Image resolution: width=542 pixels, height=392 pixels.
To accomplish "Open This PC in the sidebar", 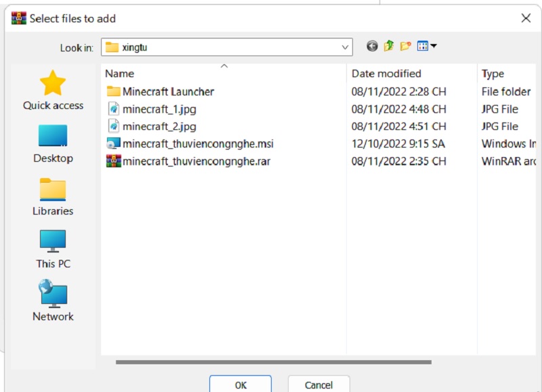I will click(53, 249).
